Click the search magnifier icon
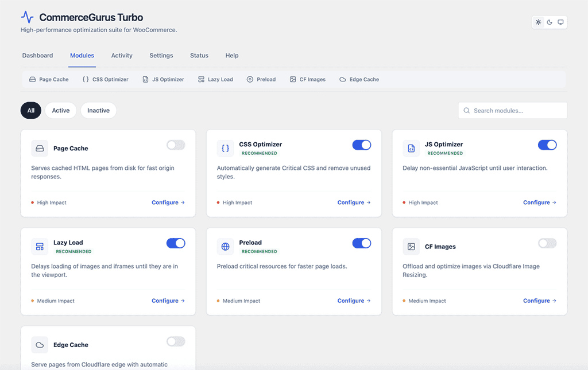The width and height of the screenshot is (588, 370). point(466,111)
